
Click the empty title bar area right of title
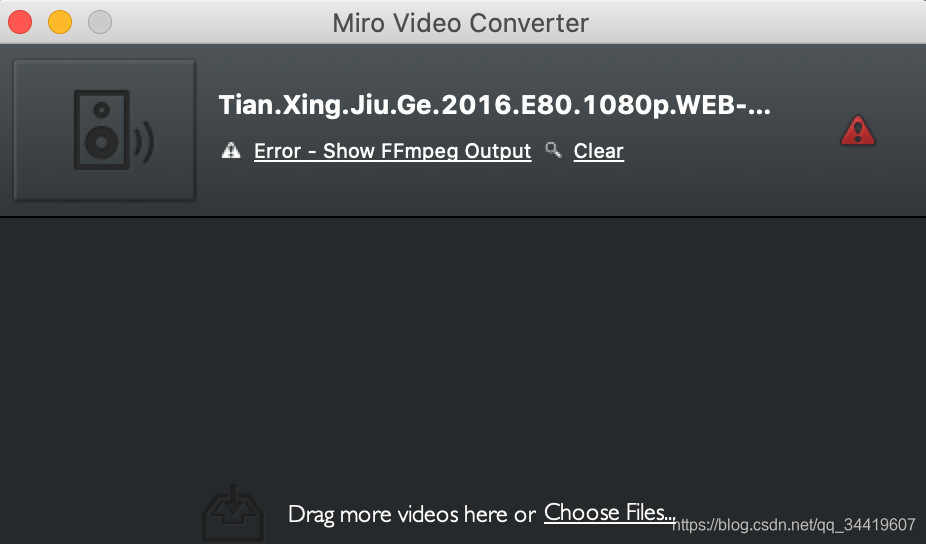(x=756, y=22)
